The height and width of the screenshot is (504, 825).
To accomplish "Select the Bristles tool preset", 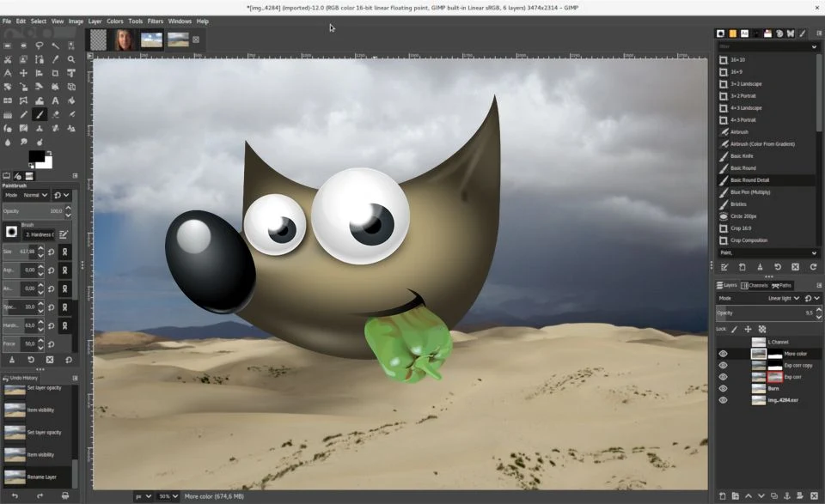I will 767,203.
